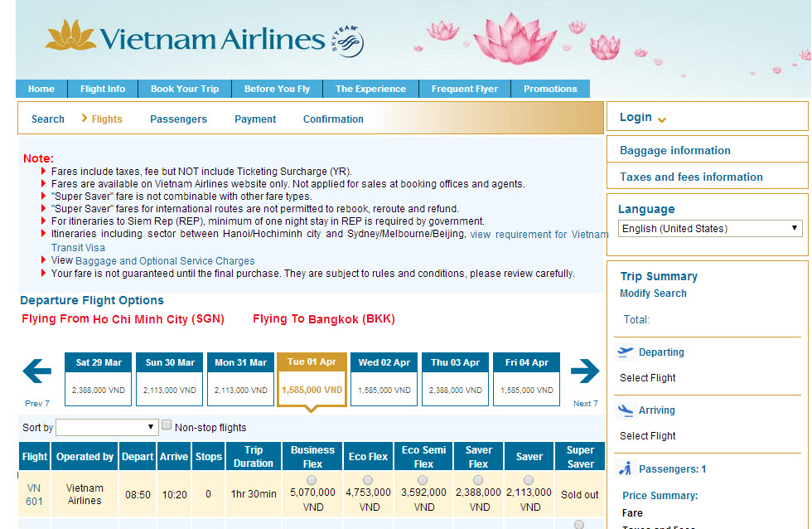Click the Flight column header

coord(35,457)
